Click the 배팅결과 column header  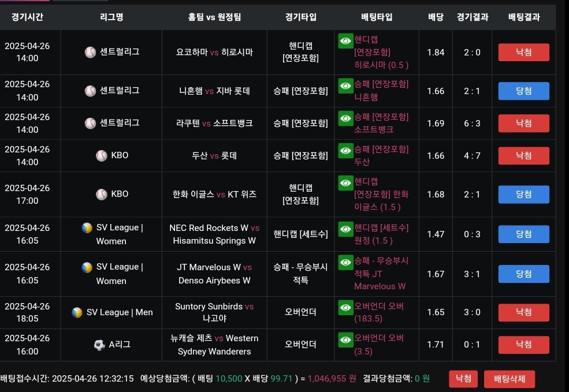coord(524,17)
